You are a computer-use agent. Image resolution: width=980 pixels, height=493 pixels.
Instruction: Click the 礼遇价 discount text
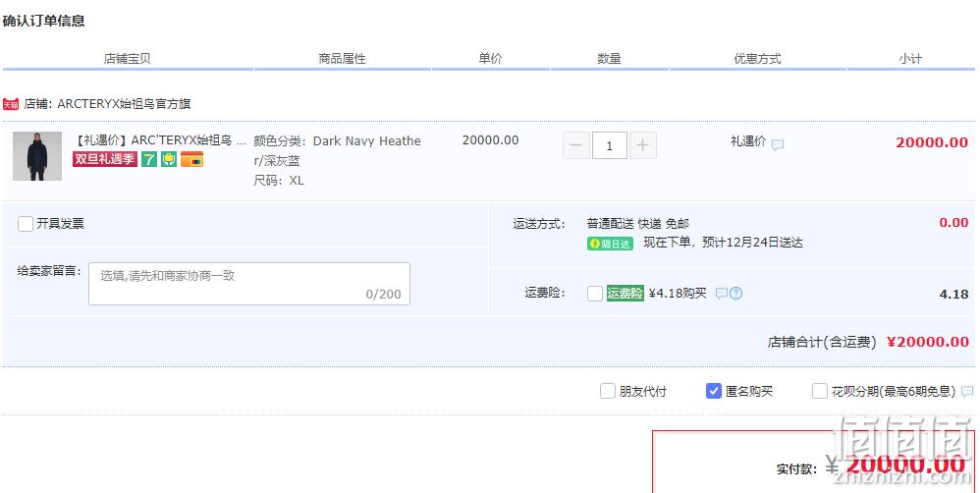coord(748,141)
